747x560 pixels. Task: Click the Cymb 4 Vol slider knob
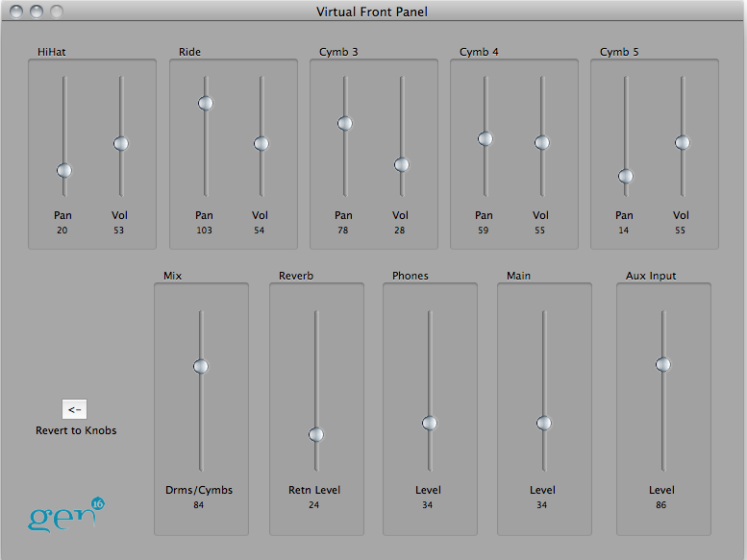point(541,143)
